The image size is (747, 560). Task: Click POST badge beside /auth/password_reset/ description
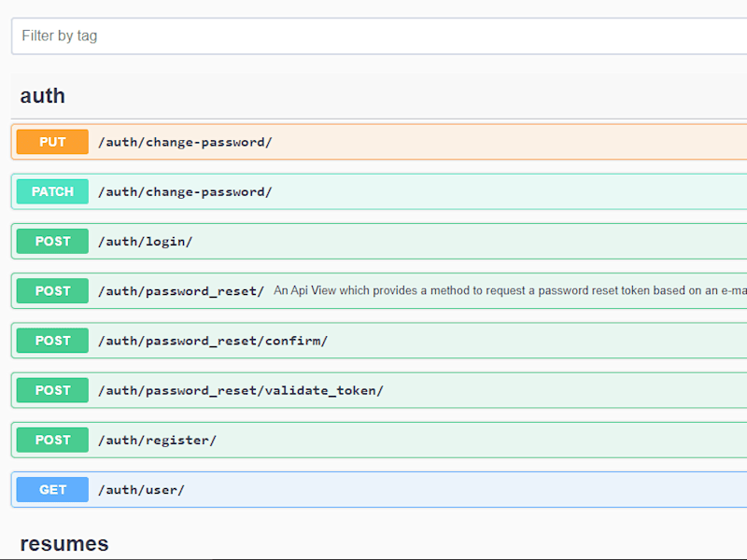pos(52,290)
